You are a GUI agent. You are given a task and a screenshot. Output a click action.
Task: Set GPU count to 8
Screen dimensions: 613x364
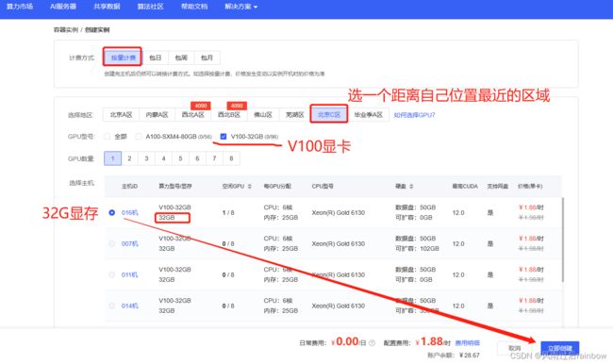231,158
